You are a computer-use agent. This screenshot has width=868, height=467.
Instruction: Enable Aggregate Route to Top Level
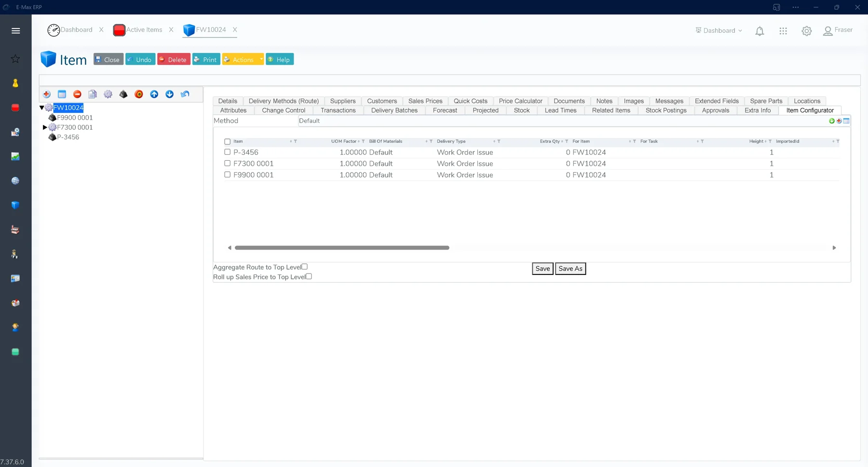click(305, 267)
